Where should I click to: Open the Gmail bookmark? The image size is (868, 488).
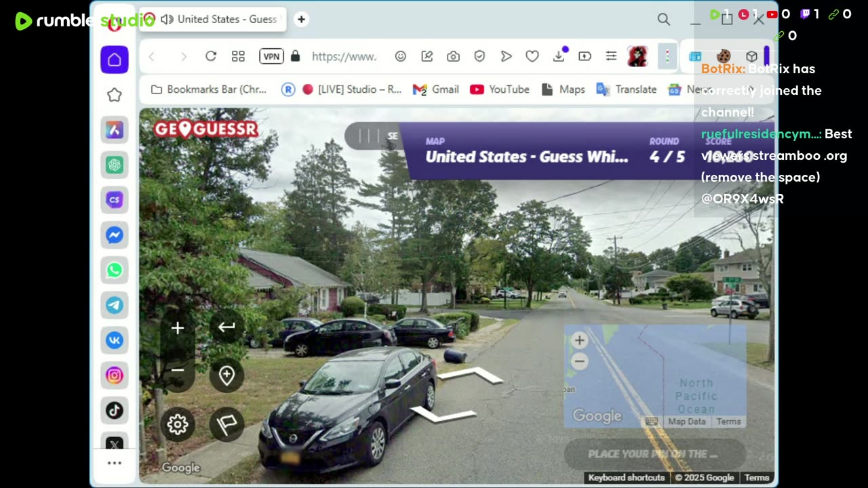436,89
